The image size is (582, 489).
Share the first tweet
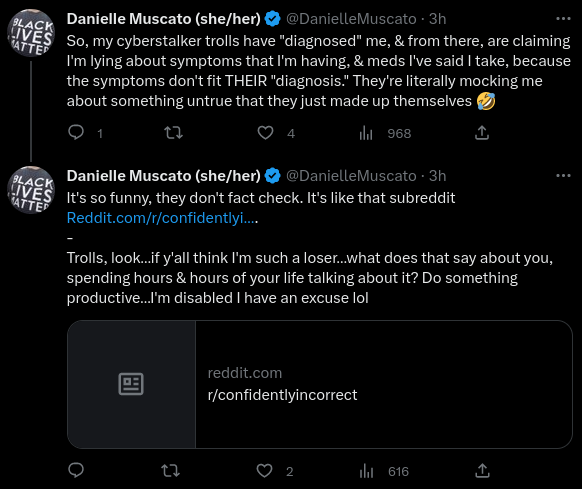click(x=482, y=133)
